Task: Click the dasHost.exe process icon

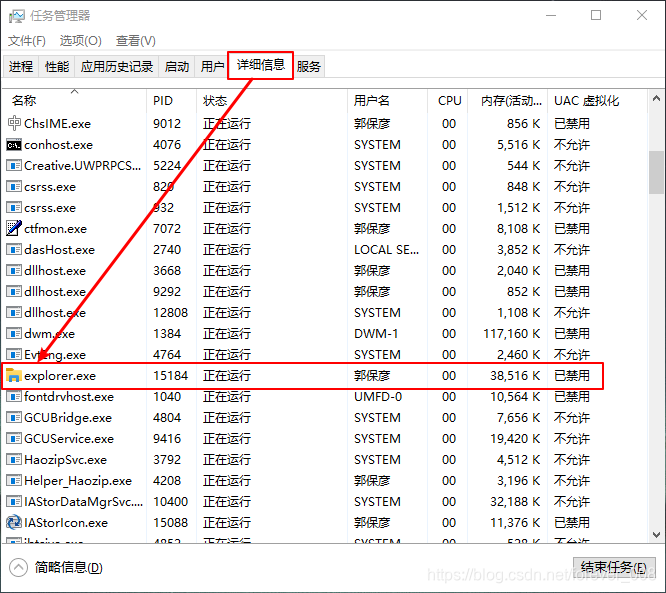Action: (x=14, y=250)
